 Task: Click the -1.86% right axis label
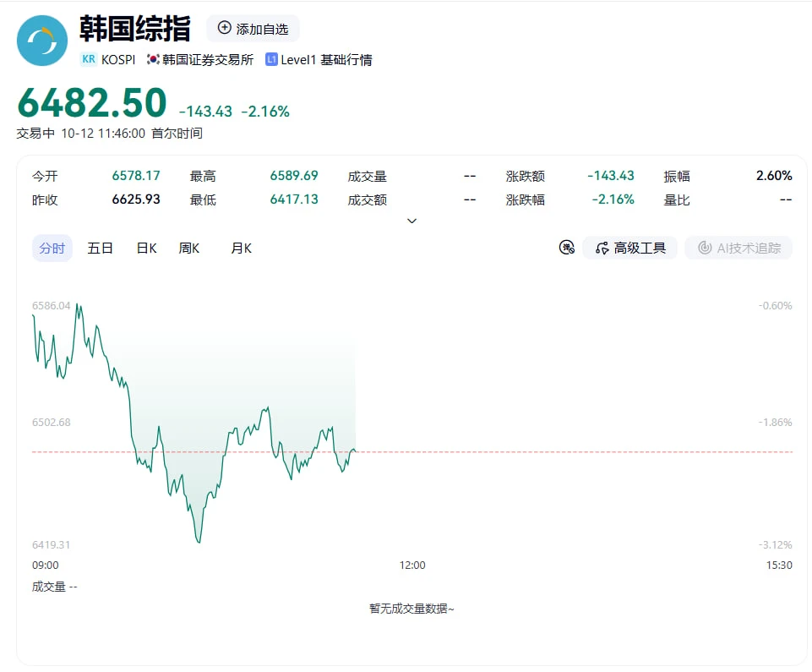pos(775,423)
